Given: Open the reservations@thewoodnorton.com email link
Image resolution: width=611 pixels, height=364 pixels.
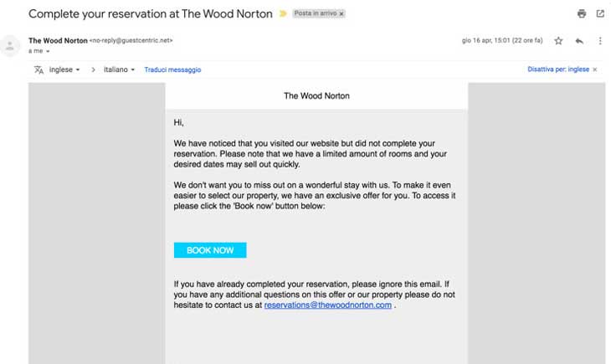Looking at the screenshot, I should coord(327,305).
